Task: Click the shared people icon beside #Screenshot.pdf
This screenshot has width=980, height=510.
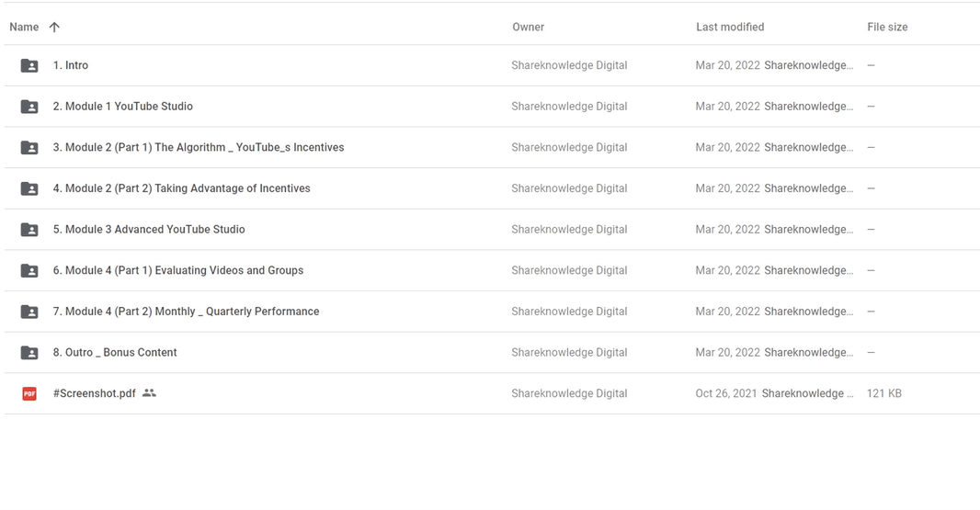Action: pos(149,393)
